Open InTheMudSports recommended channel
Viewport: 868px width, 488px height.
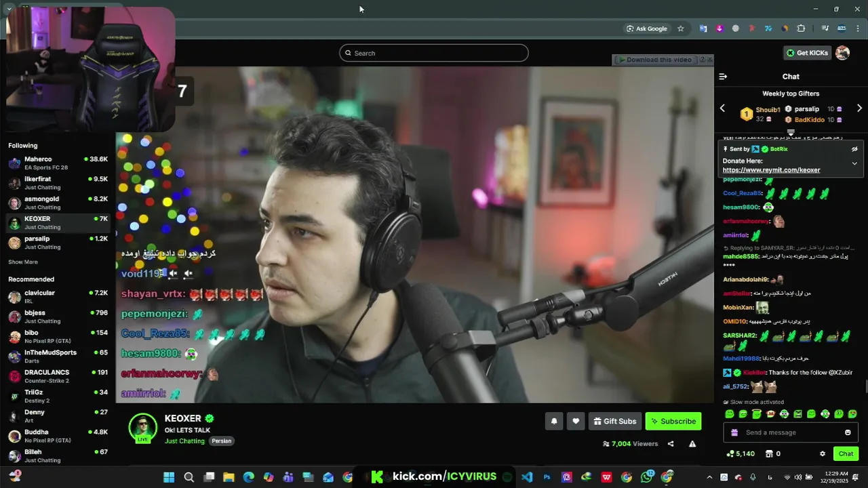58,357
